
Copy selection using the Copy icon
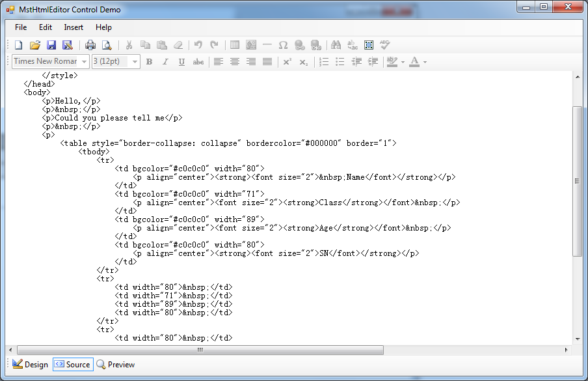(145, 45)
